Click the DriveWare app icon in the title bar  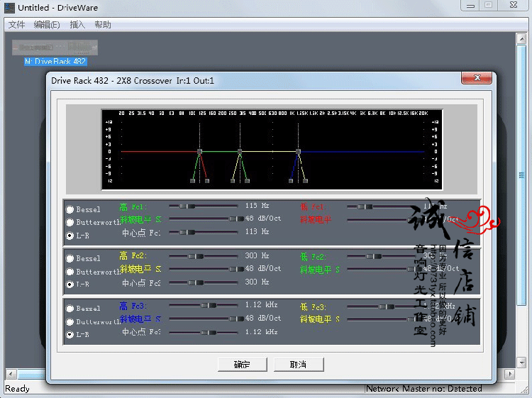[9, 8]
